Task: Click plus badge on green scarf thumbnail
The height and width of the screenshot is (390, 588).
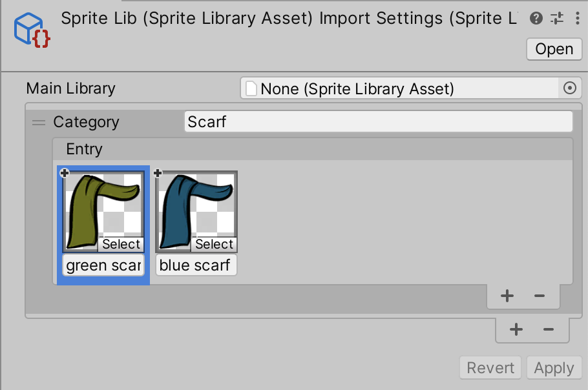Action: [65, 172]
